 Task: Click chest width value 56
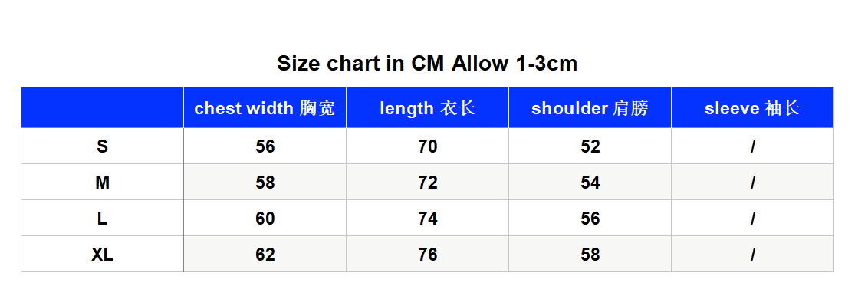(x=265, y=146)
